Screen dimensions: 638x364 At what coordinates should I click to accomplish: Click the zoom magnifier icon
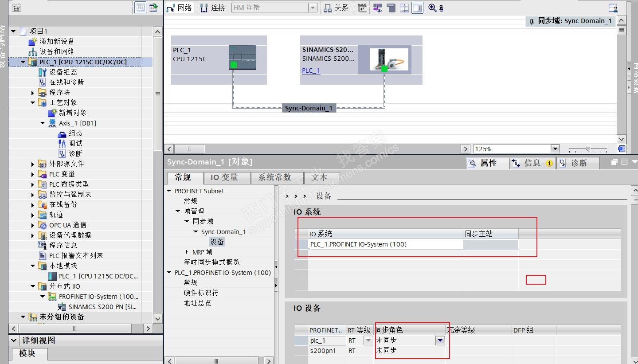tap(433, 8)
